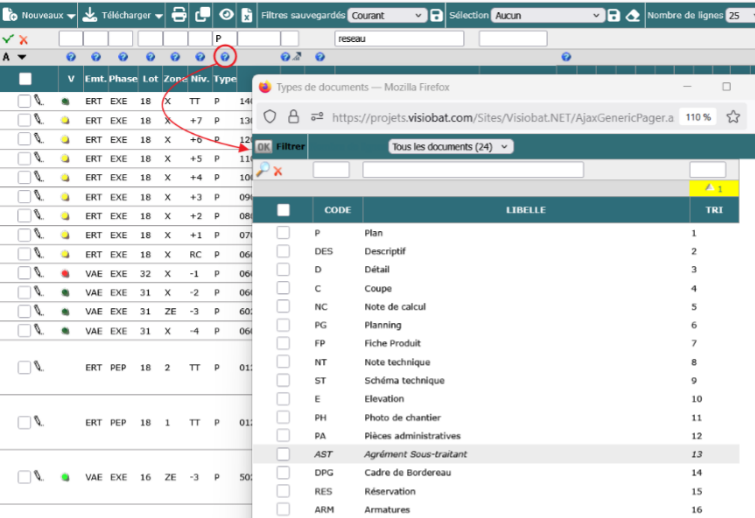Click the print icon in toolbar

[179, 16]
